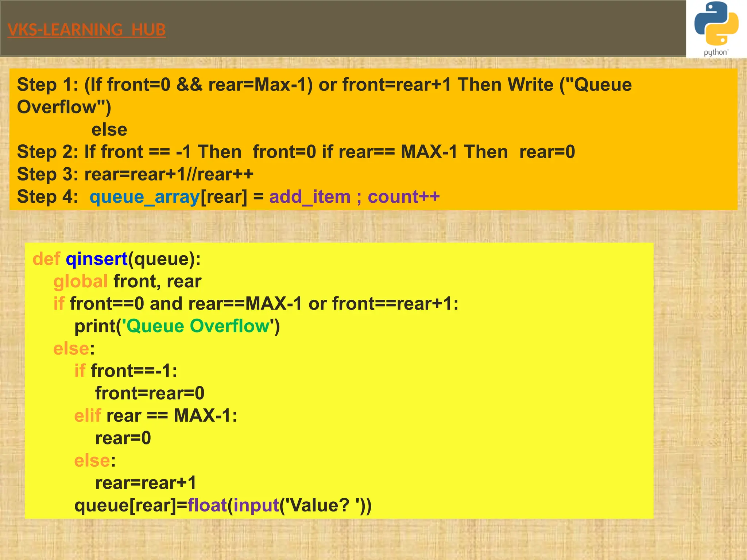Click the 'global front, rear' line

pyautogui.click(x=127, y=281)
